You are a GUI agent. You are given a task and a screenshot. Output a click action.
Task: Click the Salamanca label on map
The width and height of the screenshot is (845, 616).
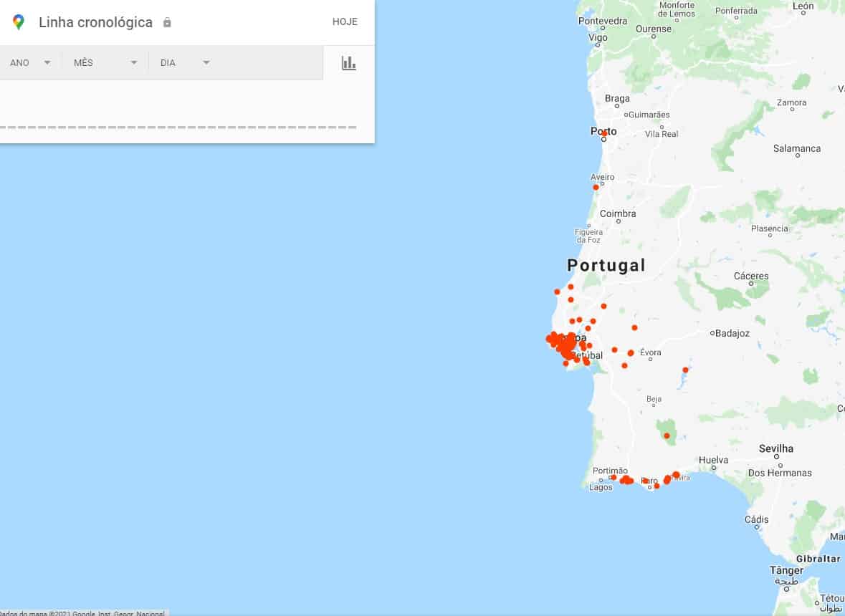[796, 148]
